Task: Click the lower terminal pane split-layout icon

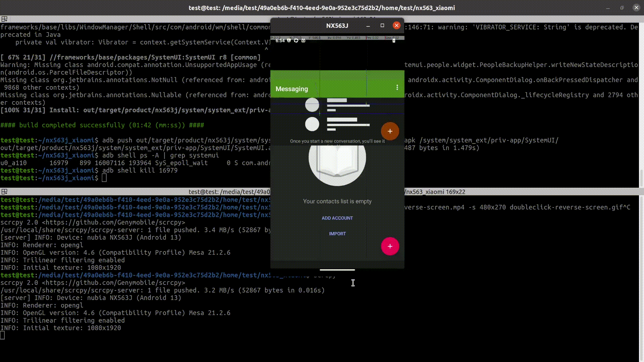Action: tap(4, 192)
